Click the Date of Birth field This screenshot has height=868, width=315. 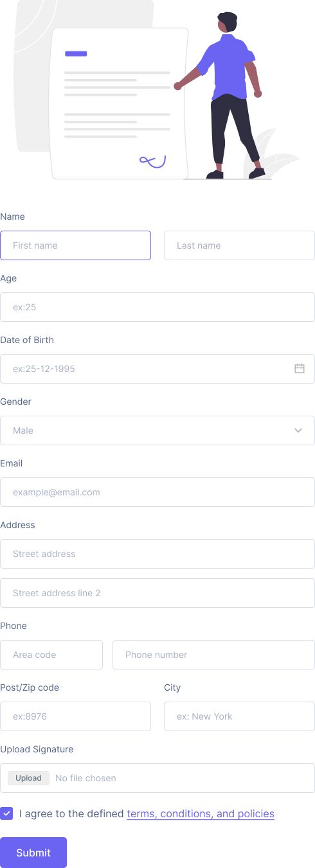(x=157, y=369)
